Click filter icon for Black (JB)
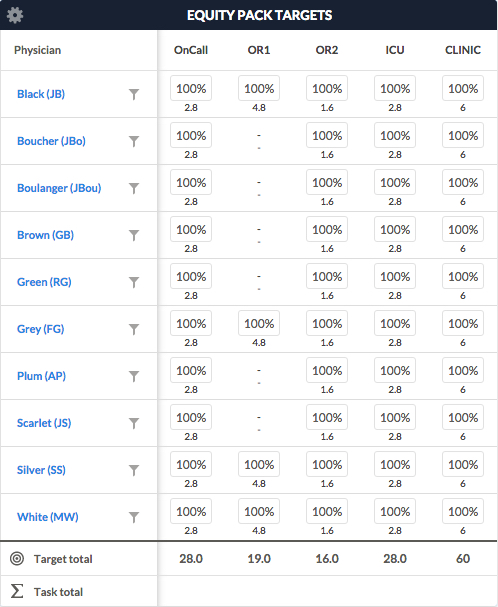Viewport: 498px width, 607px height. coord(134,94)
